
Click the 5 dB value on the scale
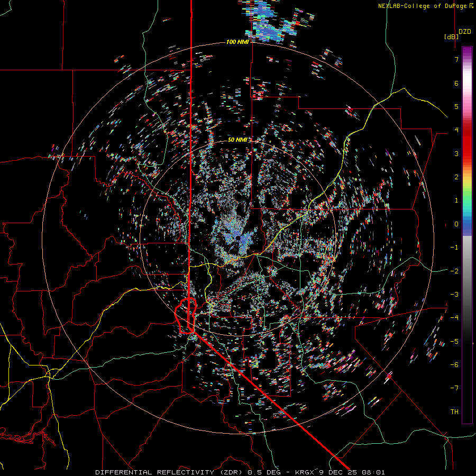(456, 106)
